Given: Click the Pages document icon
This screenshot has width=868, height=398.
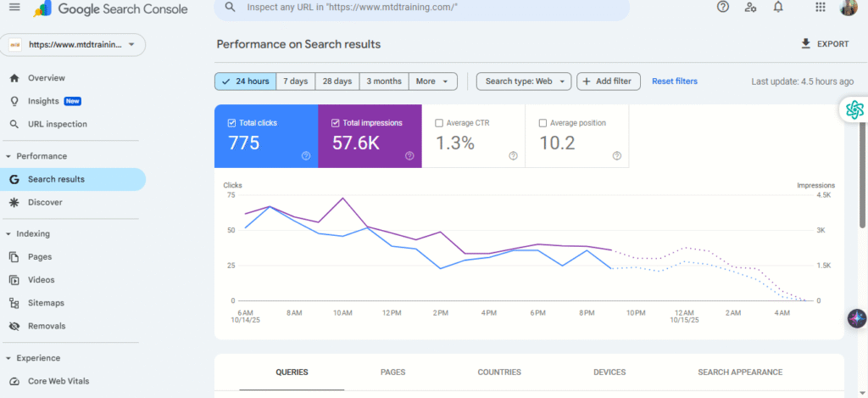Looking at the screenshot, I should pyautogui.click(x=15, y=257).
